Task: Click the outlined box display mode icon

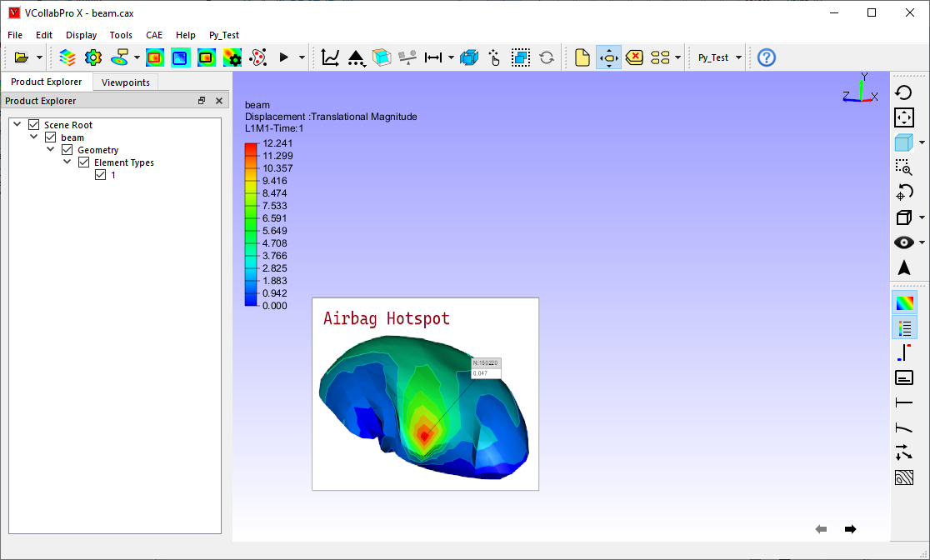Action: [x=904, y=217]
